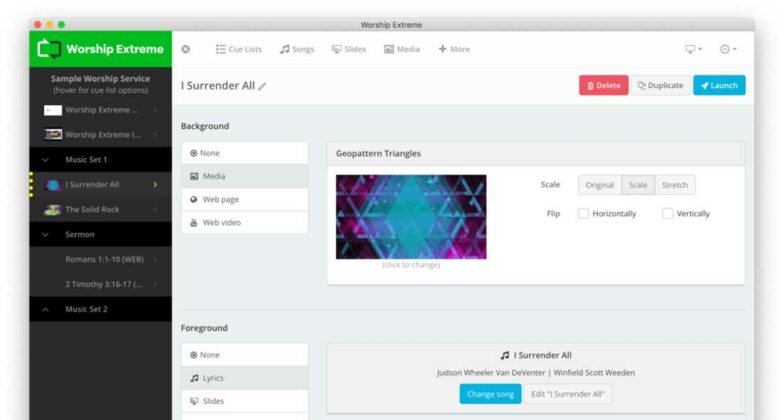
Task: Click the Media picture icon in background list
Action: point(194,176)
